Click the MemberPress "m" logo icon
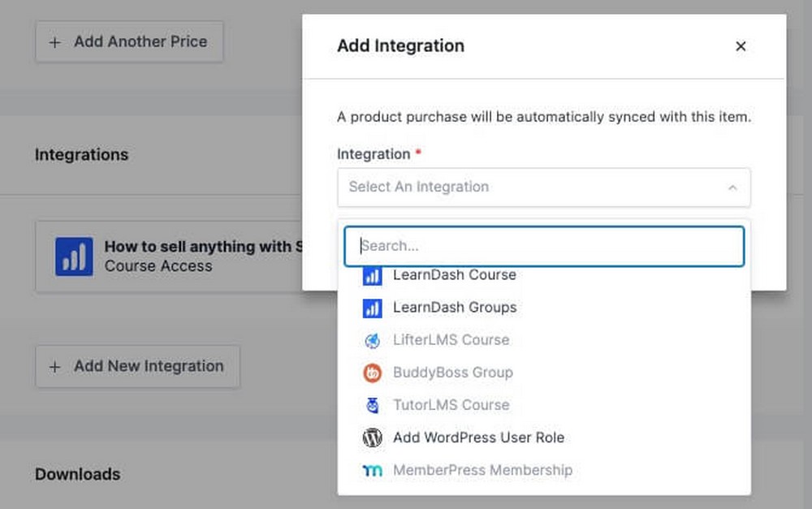812x509 pixels. click(x=372, y=471)
